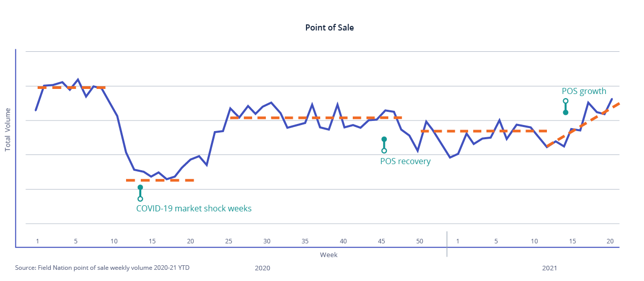
Task: Click the year divider tick between 2020 and 2021
Action: click(x=447, y=244)
